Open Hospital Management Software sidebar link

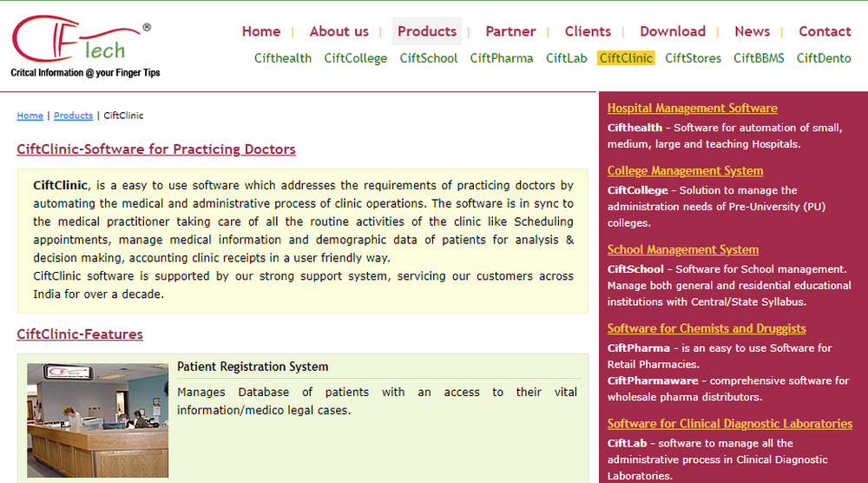[692, 108]
